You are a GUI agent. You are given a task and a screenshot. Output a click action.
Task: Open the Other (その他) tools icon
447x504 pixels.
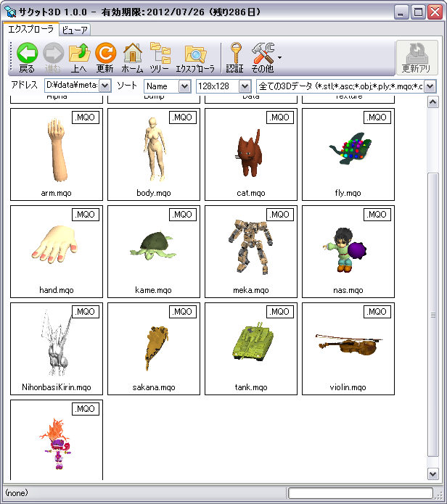[x=263, y=53]
